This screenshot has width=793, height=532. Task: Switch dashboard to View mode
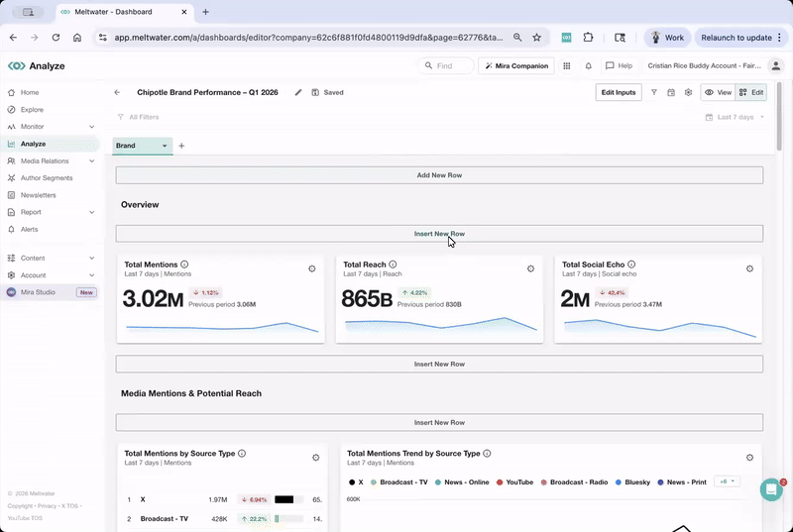(x=718, y=92)
